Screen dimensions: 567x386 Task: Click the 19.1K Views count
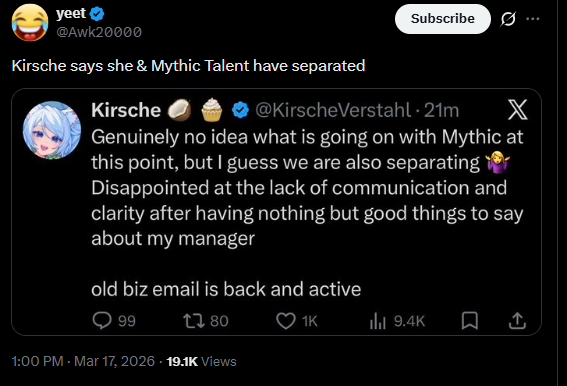[x=201, y=361]
